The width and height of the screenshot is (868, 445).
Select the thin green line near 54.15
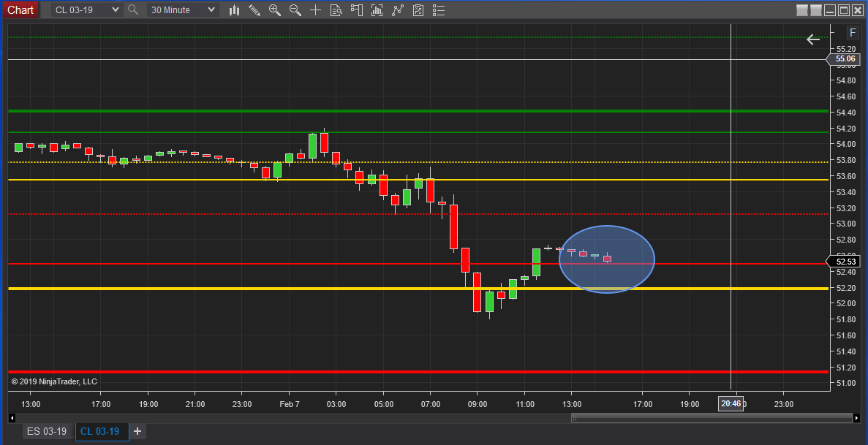418,132
